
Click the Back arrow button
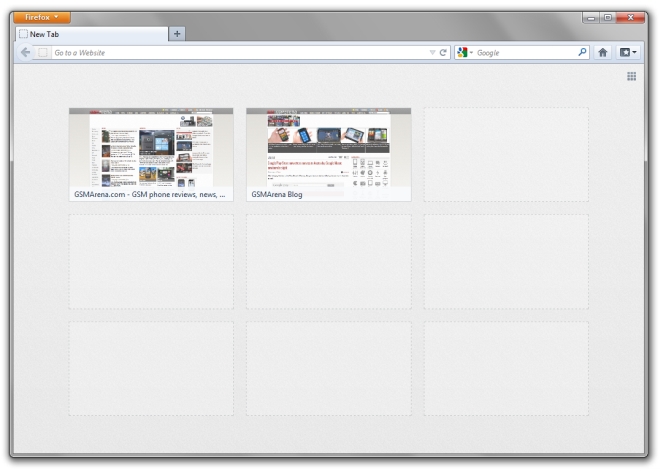[26, 52]
